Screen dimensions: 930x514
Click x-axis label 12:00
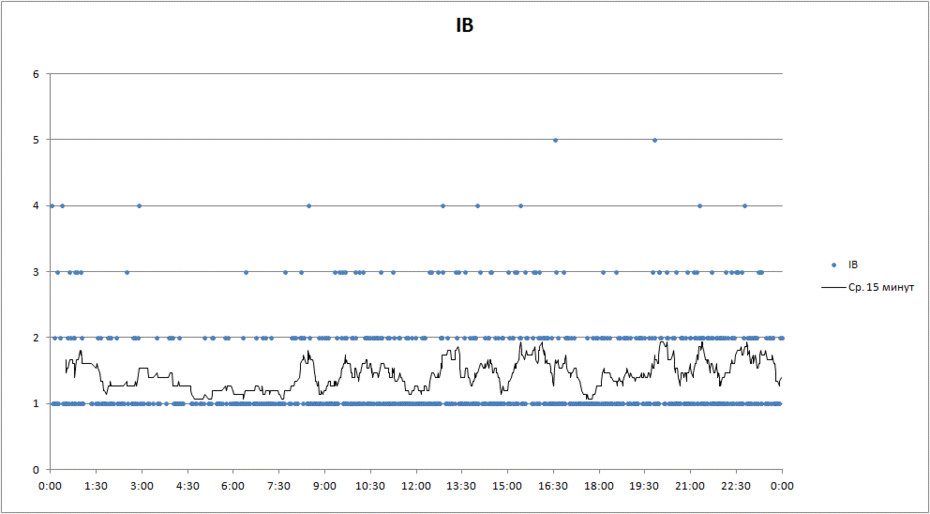[x=416, y=486]
